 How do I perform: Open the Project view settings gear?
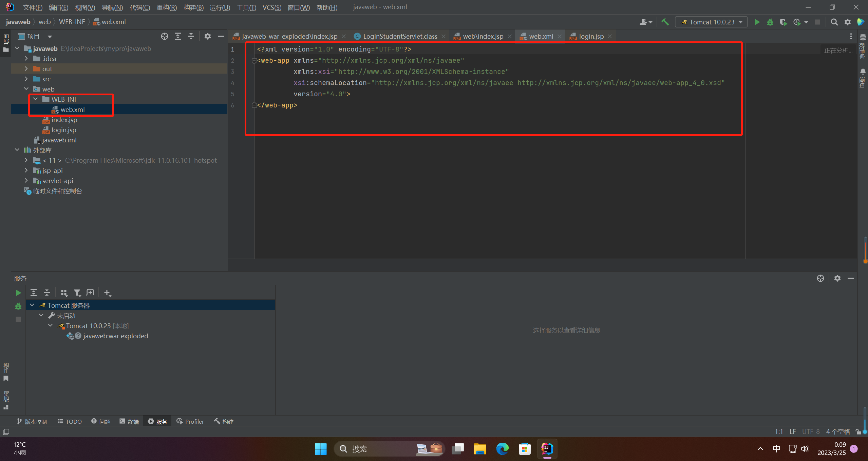[207, 36]
